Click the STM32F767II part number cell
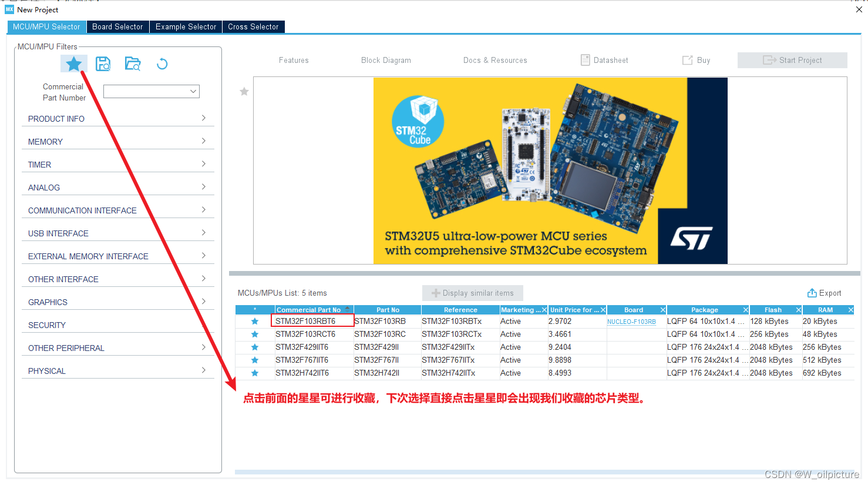868x485 pixels. (x=388, y=360)
